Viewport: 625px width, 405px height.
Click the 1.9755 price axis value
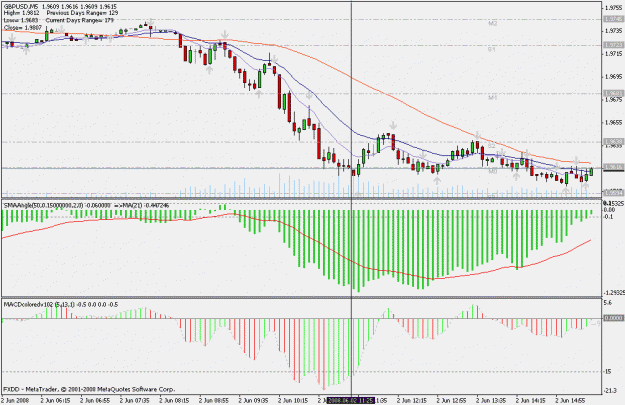point(613,8)
